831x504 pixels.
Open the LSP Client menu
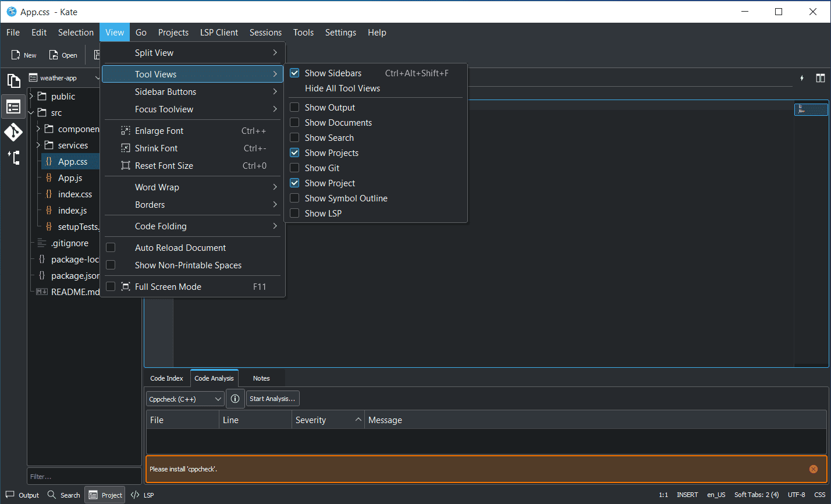pyautogui.click(x=219, y=33)
